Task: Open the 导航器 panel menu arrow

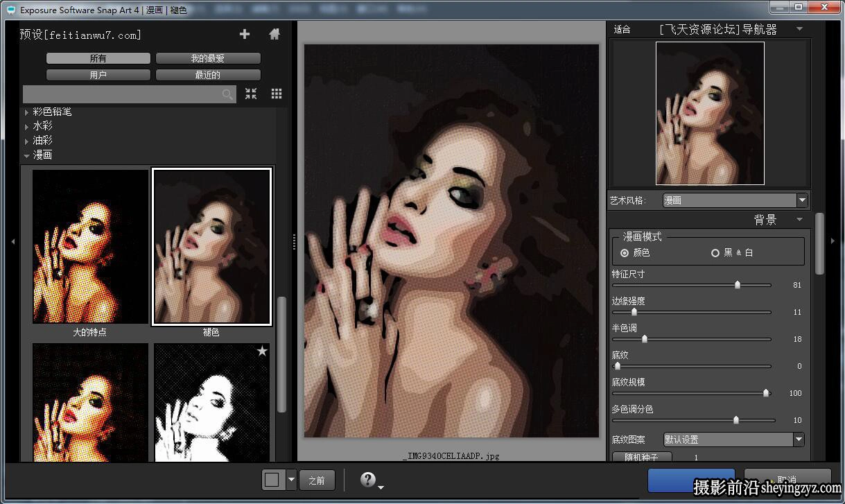Action: click(799, 29)
